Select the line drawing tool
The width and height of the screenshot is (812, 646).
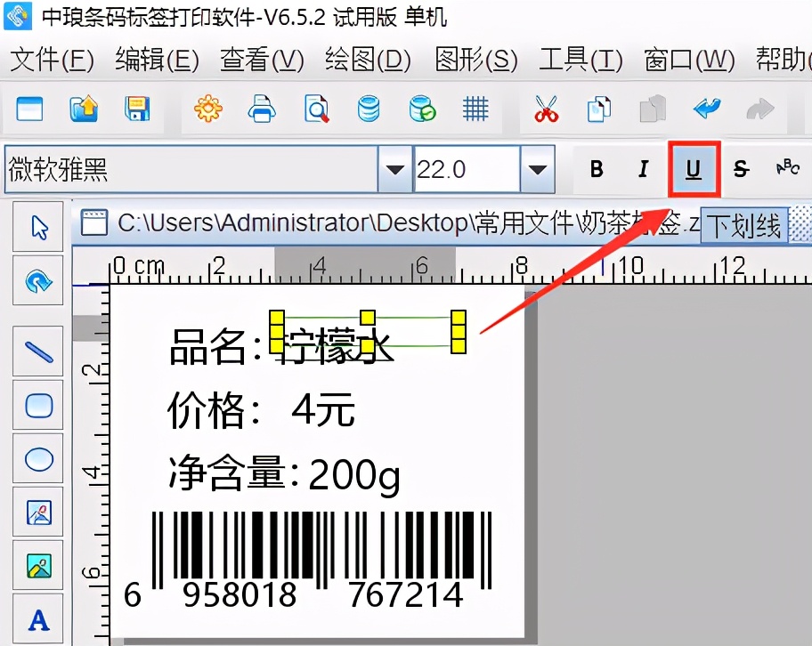coord(37,351)
